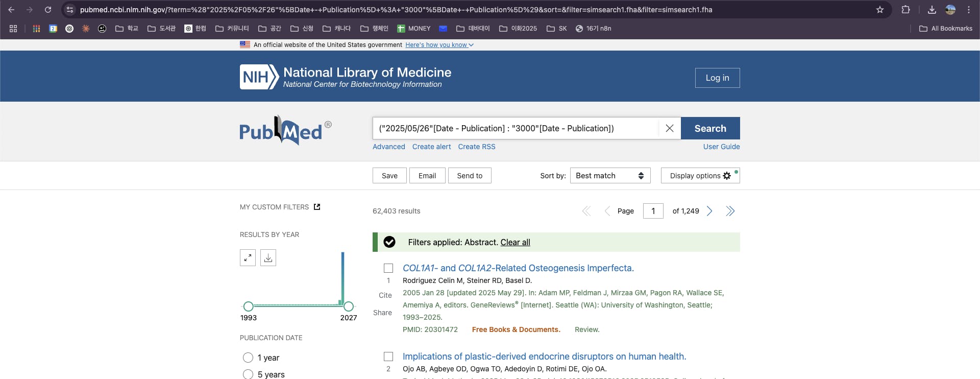The width and height of the screenshot is (980, 379).
Task: Download the results by year CSV
Action: tap(268, 257)
